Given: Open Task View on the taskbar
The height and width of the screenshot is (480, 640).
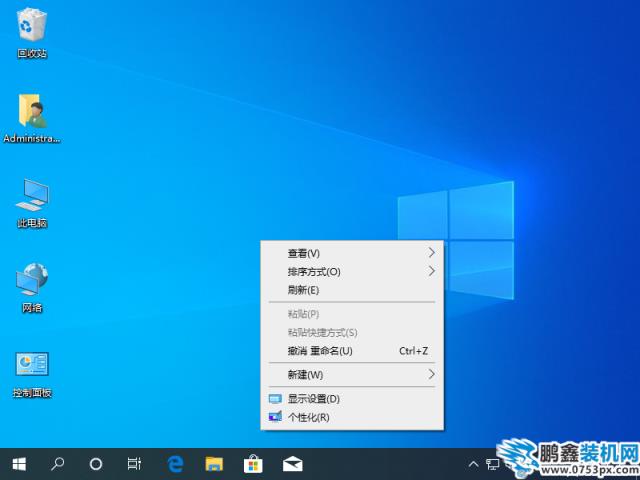Looking at the screenshot, I should (x=134, y=464).
